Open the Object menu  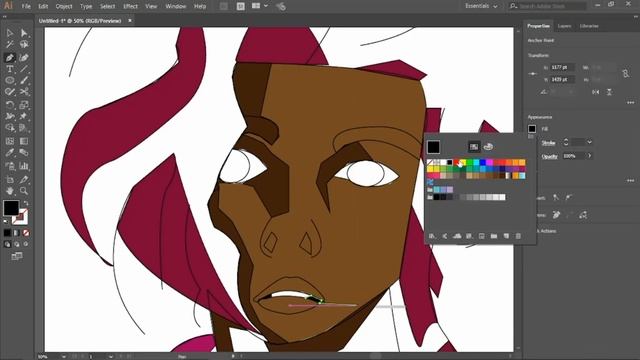64,6
